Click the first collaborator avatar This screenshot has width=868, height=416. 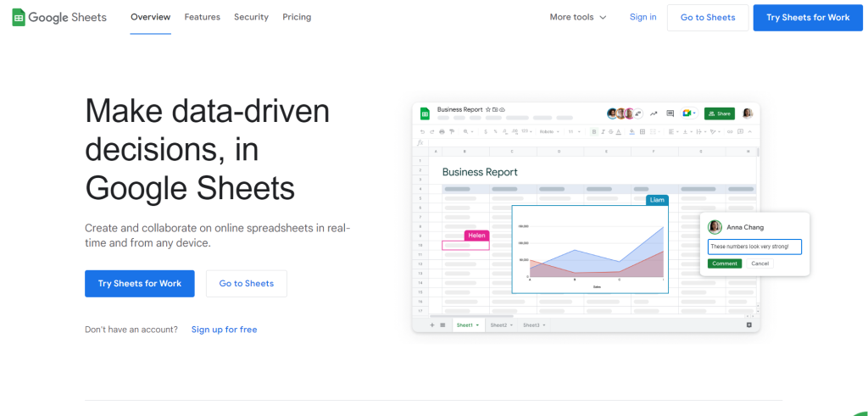tap(612, 114)
